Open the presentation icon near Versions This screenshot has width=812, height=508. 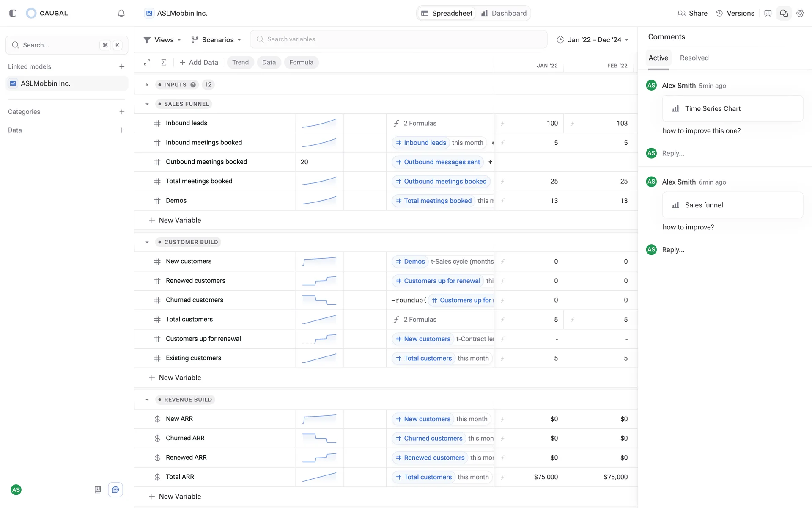(768, 13)
